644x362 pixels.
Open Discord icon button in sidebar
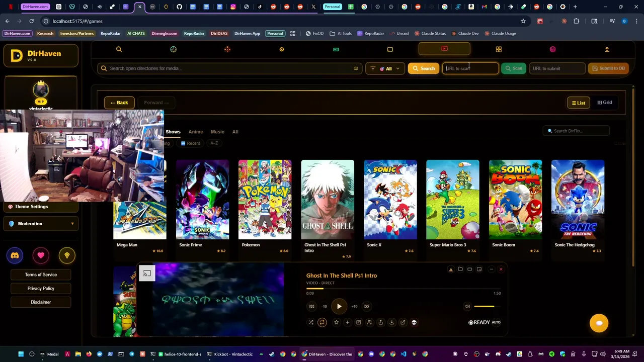pos(15,255)
